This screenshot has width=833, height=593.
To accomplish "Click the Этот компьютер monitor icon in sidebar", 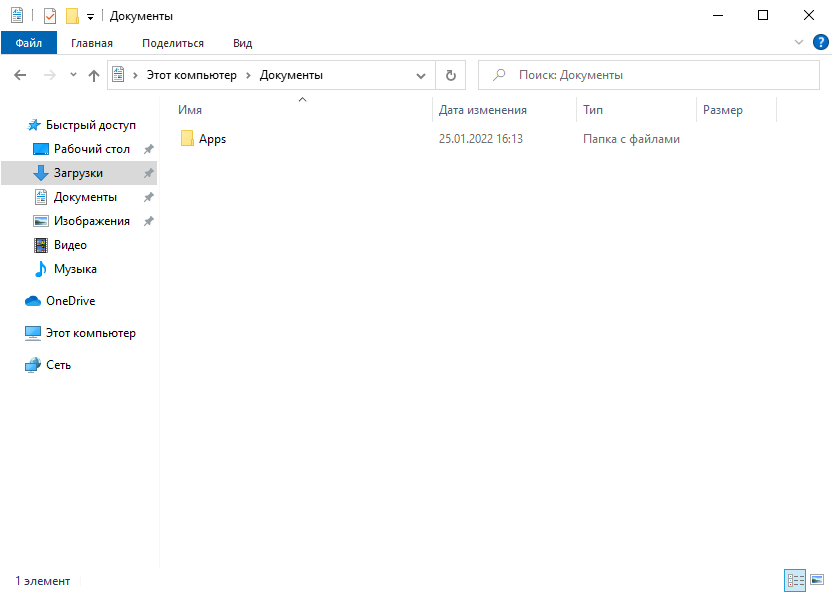I will (x=33, y=333).
